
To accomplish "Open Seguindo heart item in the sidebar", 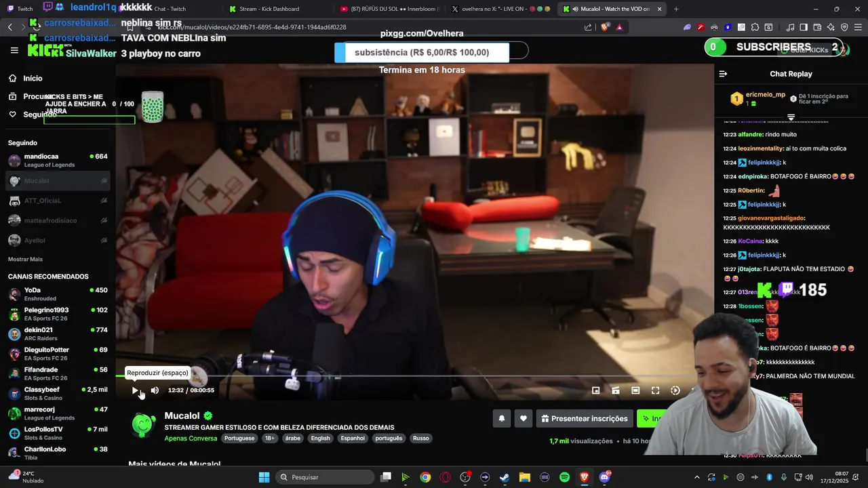I will click(x=33, y=115).
